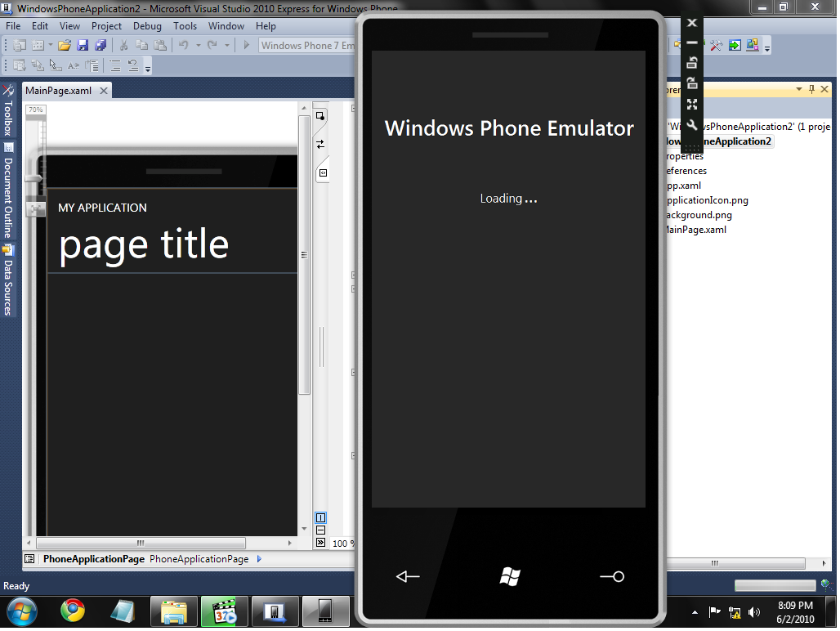Switch designer to XAML-only view
The image size is (840, 631).
pos(320,172)
